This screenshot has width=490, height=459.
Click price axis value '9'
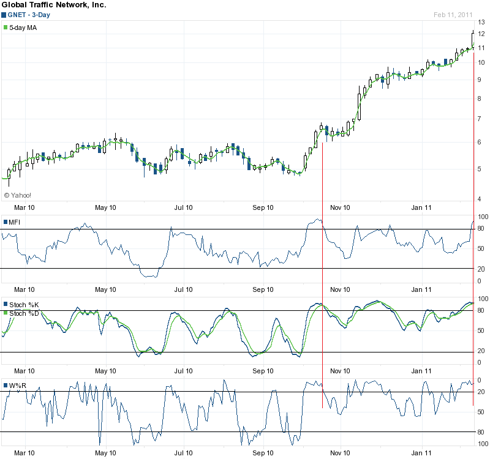point(480,80)
